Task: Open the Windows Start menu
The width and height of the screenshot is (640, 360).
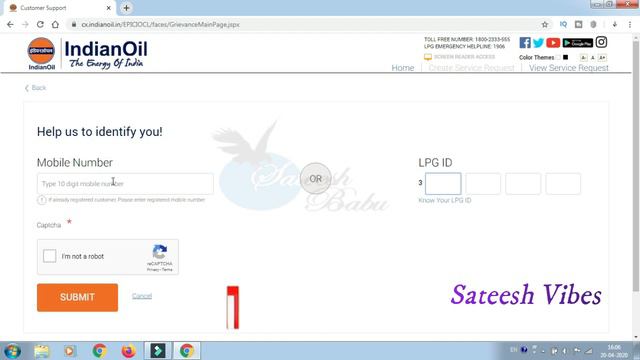Action: coord(12,351)
